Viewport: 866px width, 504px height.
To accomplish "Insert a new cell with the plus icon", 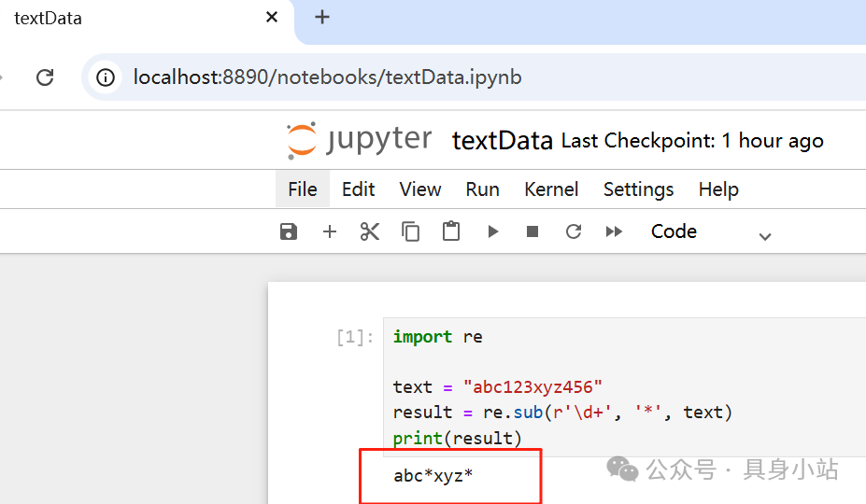I will [329, 231].
